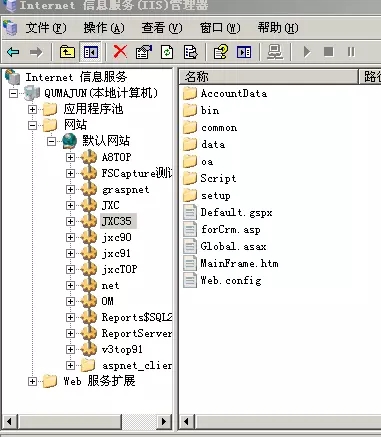Image resolution: width=381 pixels, height=437 pixels.
Task: Open the Properties toolbar icon
Action: (144, 52)
